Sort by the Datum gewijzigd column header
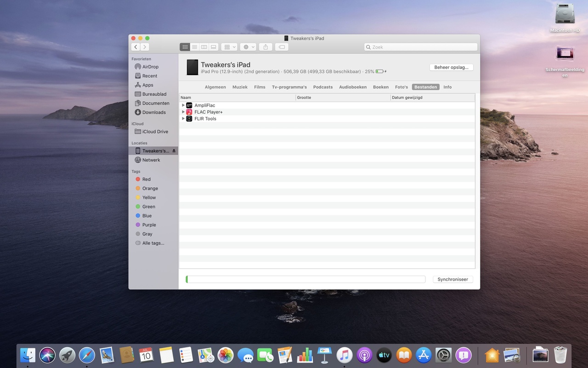 (x=432, y=98)
